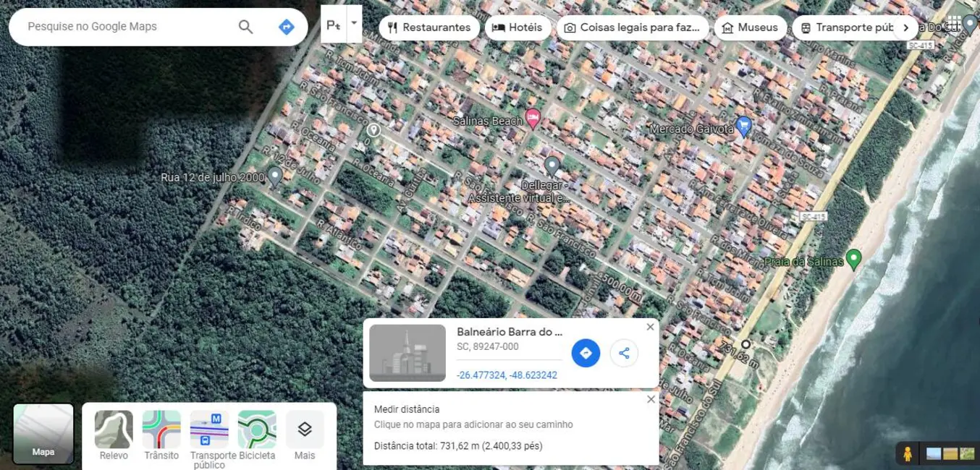Open directions from the search bar

pyautogui.click(x=286, y=27)
